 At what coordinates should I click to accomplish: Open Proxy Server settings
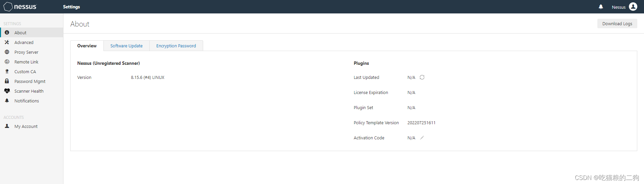(32, 52)
